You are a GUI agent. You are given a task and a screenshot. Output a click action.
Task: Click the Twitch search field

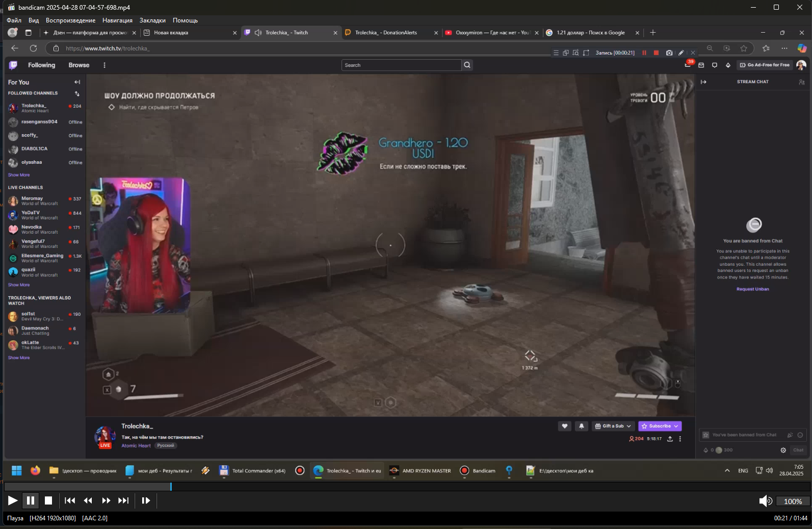(401, 65)
